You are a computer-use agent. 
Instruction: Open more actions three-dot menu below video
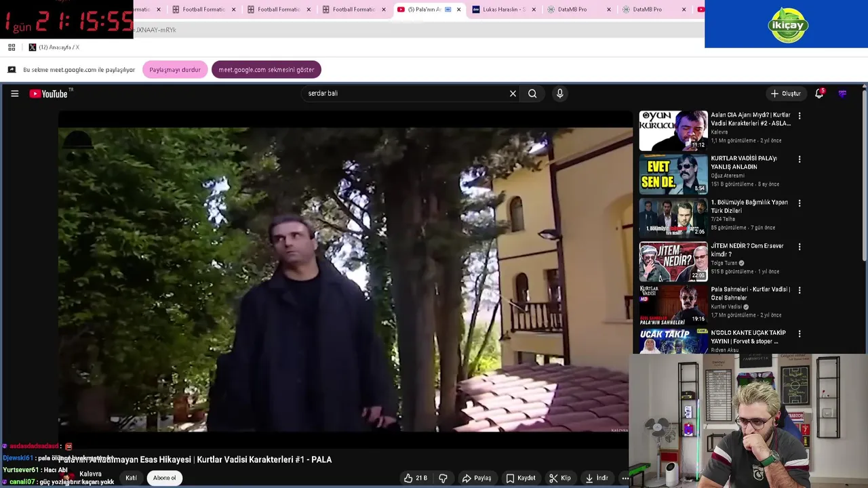click(x=625, y=478)
